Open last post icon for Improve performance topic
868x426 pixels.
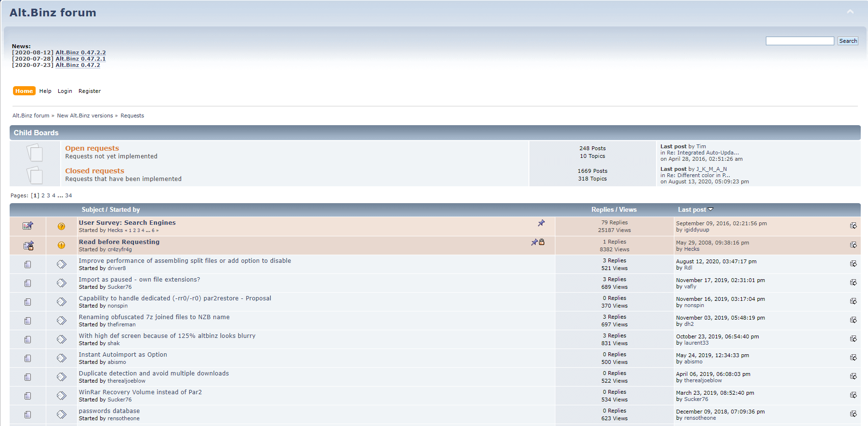pos(853,264)
